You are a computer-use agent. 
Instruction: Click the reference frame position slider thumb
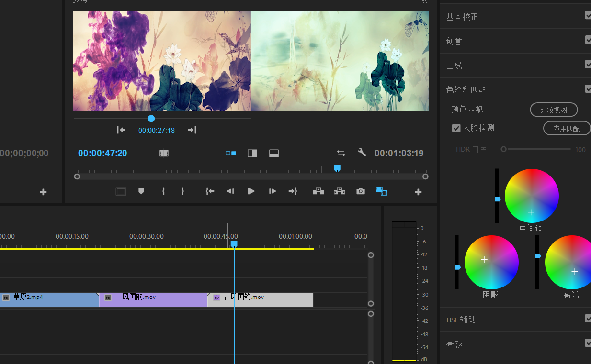coord(151,118)
